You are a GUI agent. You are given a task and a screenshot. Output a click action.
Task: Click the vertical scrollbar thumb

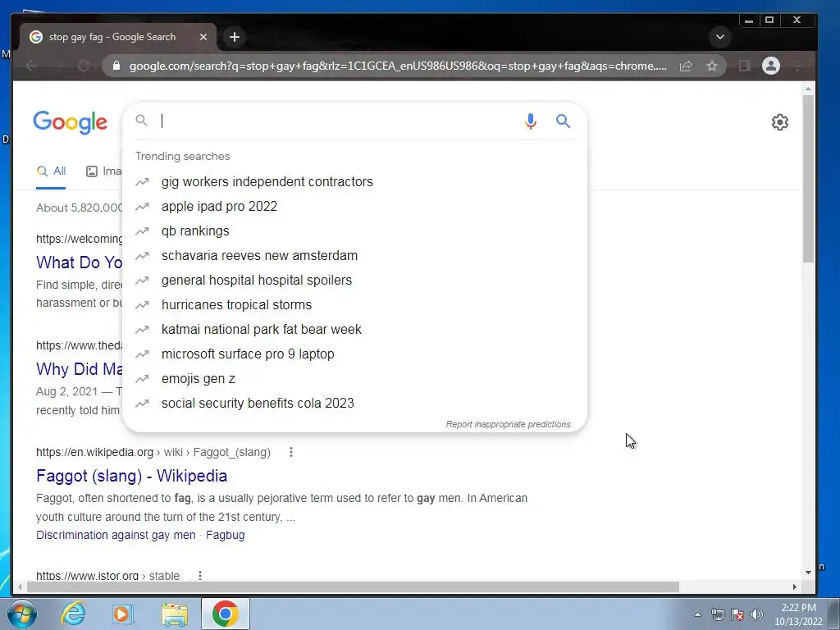tap(808, 178)
